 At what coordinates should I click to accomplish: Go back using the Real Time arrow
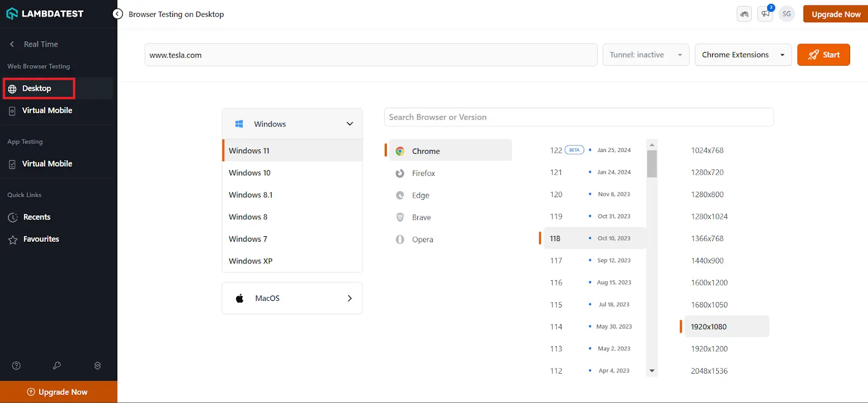12,44
